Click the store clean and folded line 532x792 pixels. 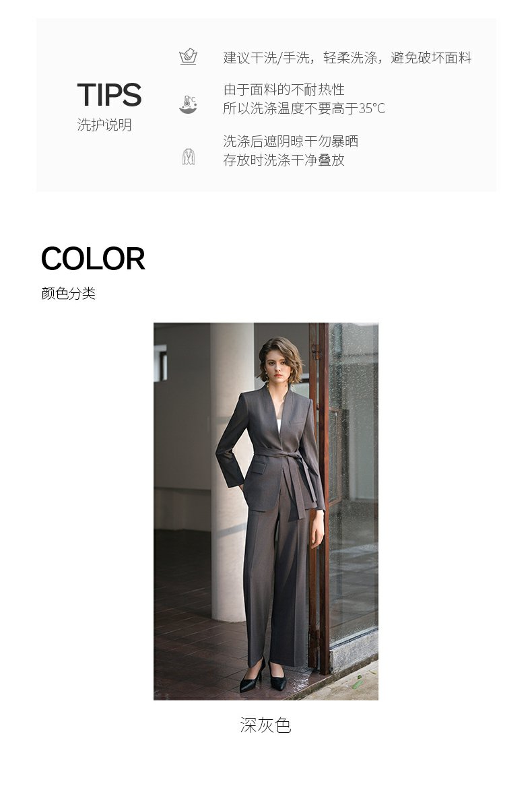(284, 160)
